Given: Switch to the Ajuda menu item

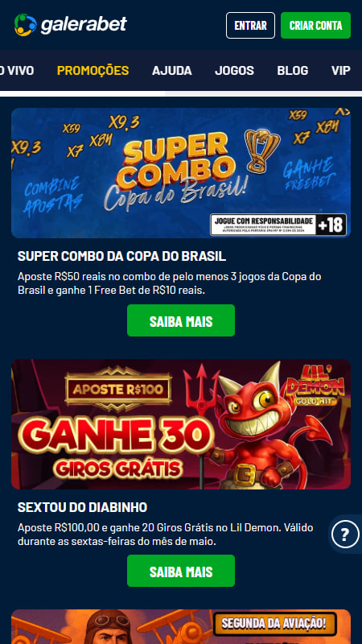Looking at the screenshot, I should click(172, 71).
